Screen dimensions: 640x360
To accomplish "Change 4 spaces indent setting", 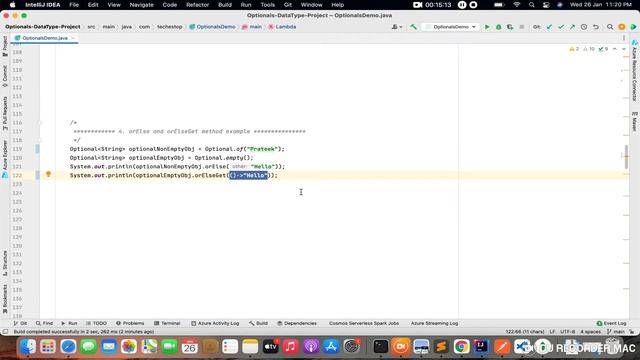I will point(590,332).
